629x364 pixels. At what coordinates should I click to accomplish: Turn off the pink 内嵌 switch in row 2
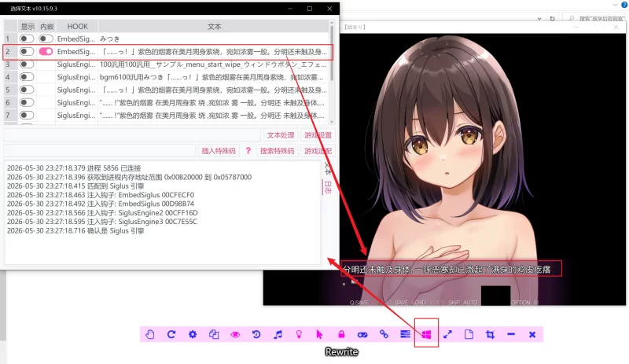[x=46, y=51]
